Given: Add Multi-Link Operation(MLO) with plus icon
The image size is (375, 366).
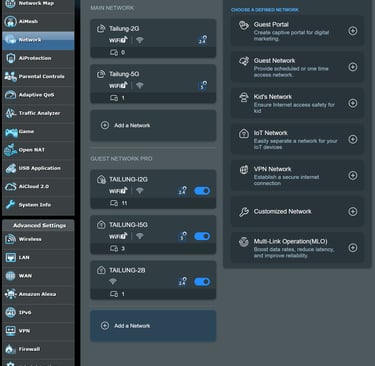Looking at the screenshot, I should pos(353,248).
